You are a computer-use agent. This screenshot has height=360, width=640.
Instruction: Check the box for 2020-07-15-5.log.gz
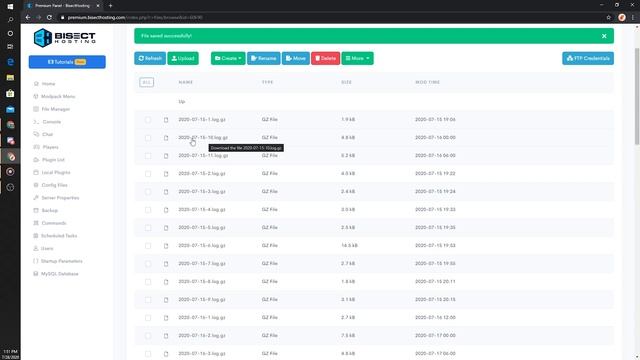[148, 227]
